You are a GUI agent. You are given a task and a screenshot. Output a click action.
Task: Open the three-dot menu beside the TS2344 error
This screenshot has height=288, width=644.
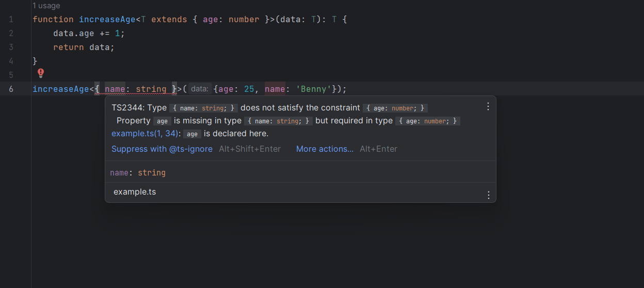tap(488, 106)
